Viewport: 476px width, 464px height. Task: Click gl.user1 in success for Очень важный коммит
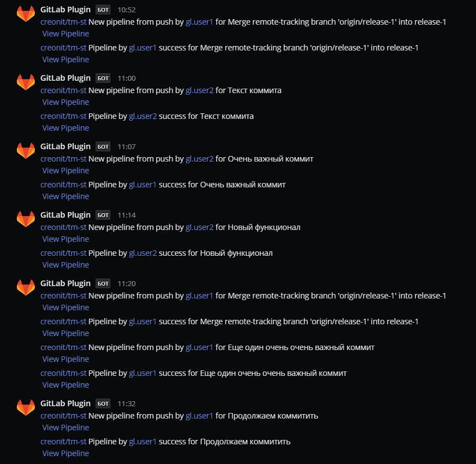pyautogui.click(x=143, y=185)
